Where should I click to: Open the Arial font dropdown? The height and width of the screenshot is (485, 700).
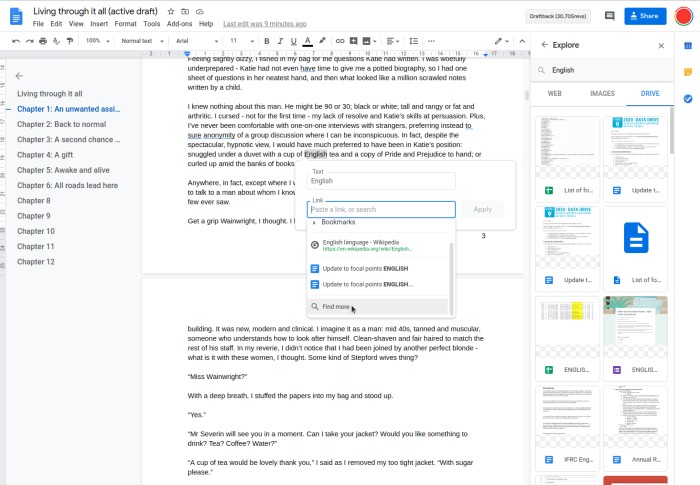197,41
